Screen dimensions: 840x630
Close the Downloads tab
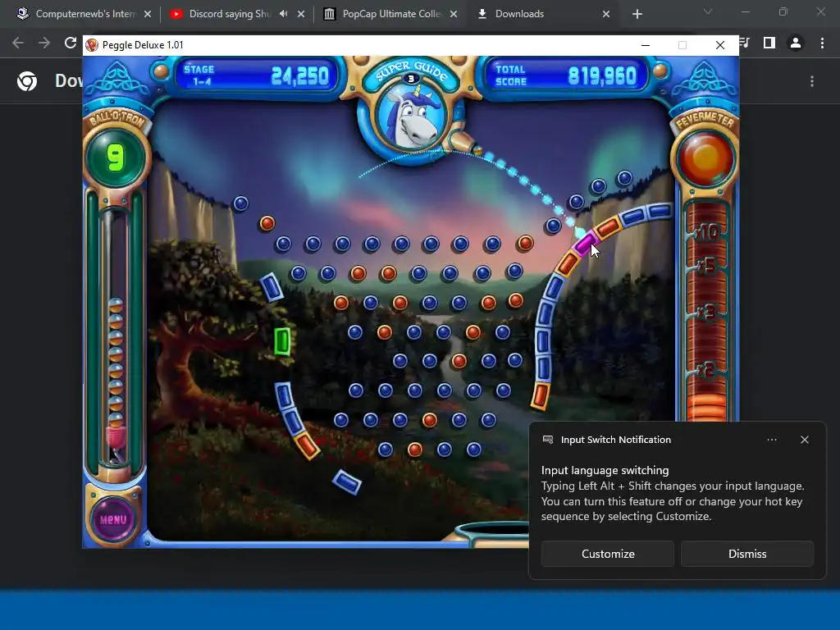[606, 14]
